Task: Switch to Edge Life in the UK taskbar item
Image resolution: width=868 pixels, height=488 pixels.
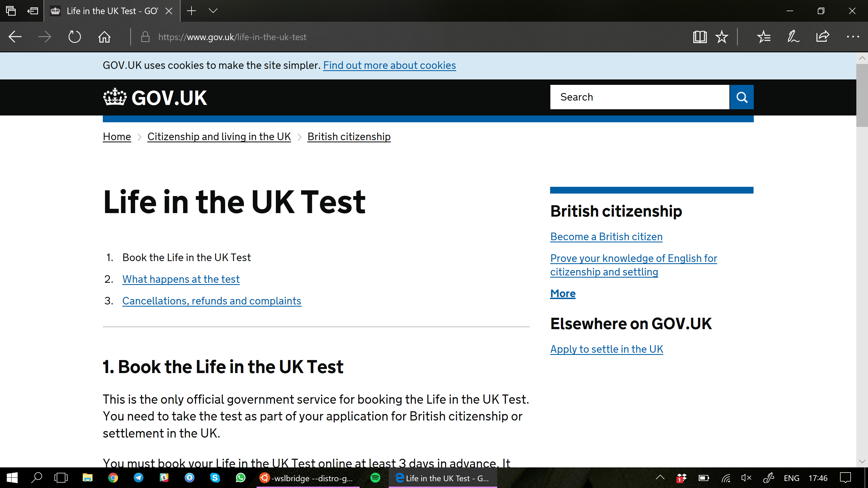Action: pos(442,478)
